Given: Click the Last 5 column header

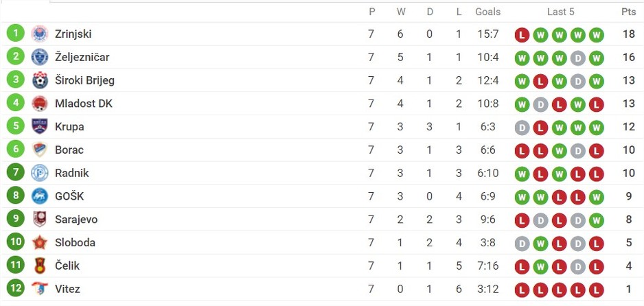Looking at the screenshot, I should (561, 12).
